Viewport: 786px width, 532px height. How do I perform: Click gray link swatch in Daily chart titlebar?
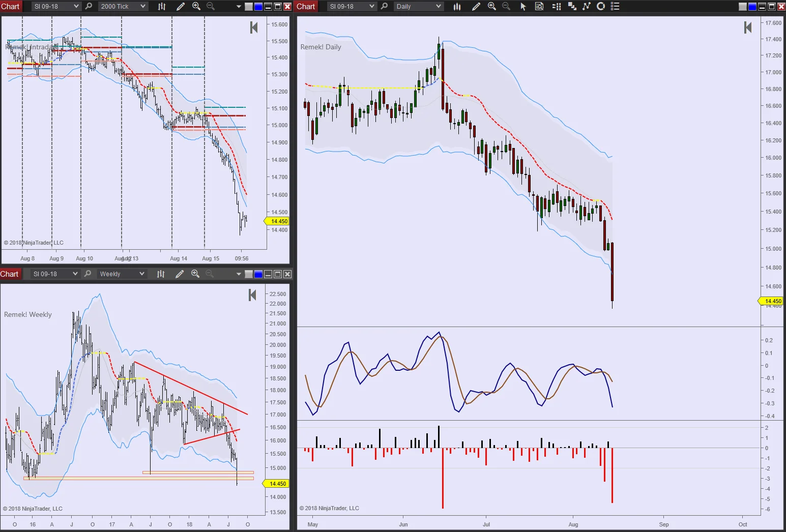[743, 7]
